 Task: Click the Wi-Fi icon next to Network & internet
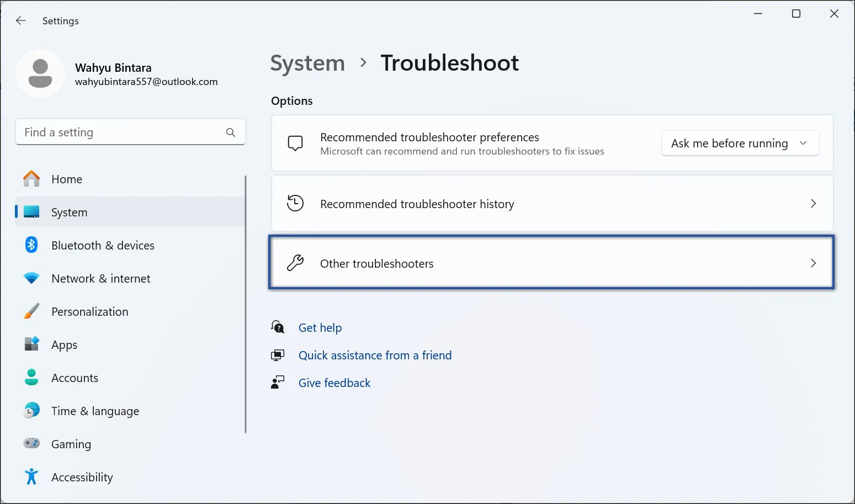[31, 278]
